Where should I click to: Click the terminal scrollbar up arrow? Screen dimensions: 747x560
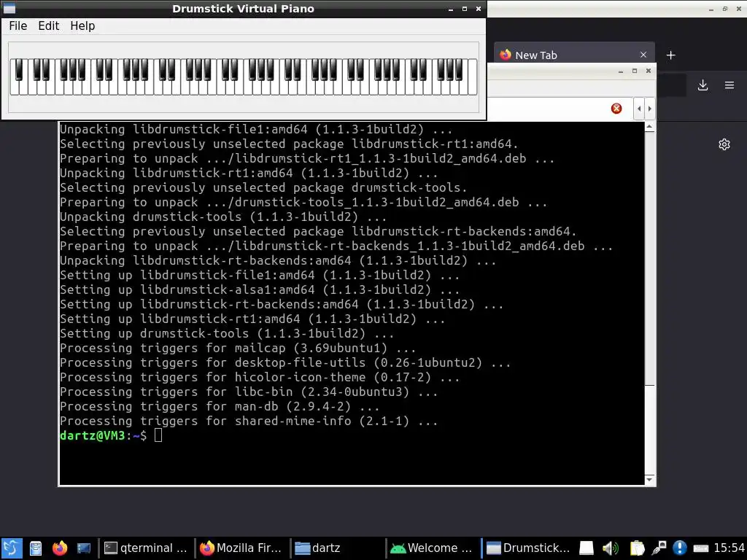tap(649, 127)
